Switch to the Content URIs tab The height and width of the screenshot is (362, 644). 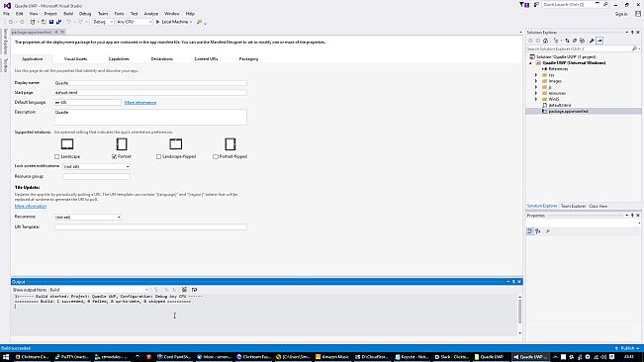coord(206,59)
